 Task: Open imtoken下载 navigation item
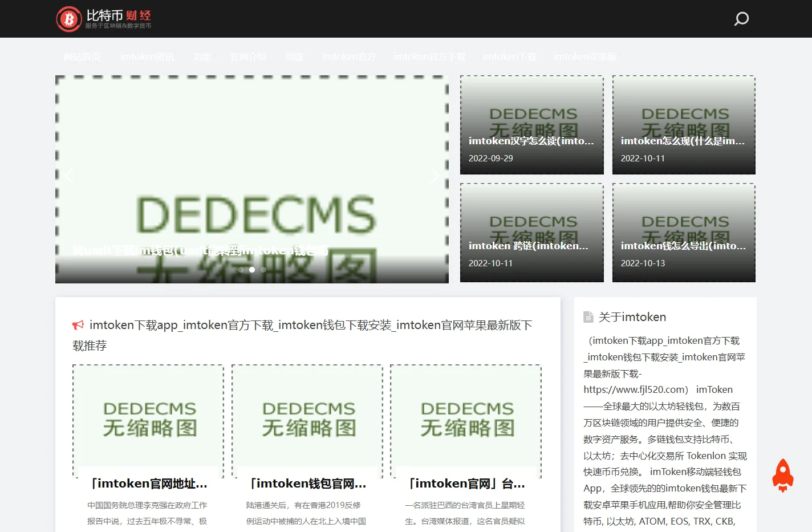[x=510, y=57]
